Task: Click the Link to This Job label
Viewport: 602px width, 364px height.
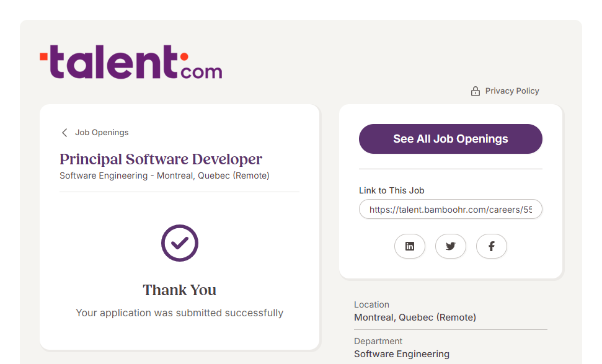Action: pos(391,191)
